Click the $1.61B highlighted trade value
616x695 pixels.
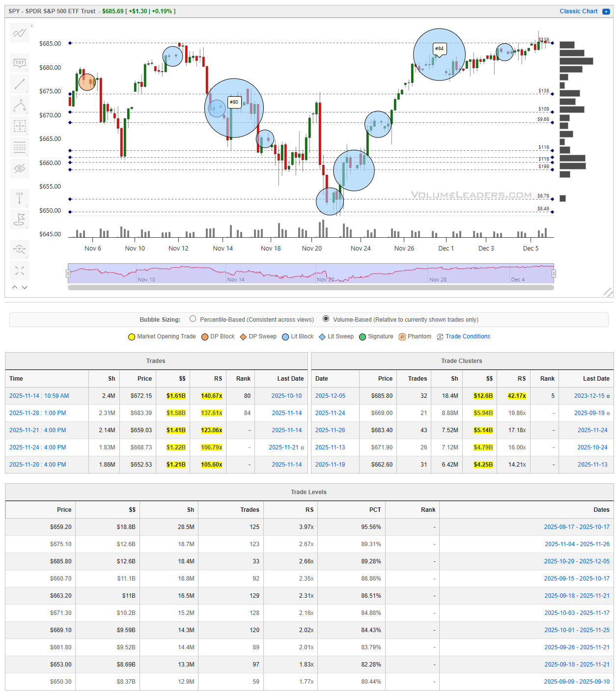click(x=176, y=396)
